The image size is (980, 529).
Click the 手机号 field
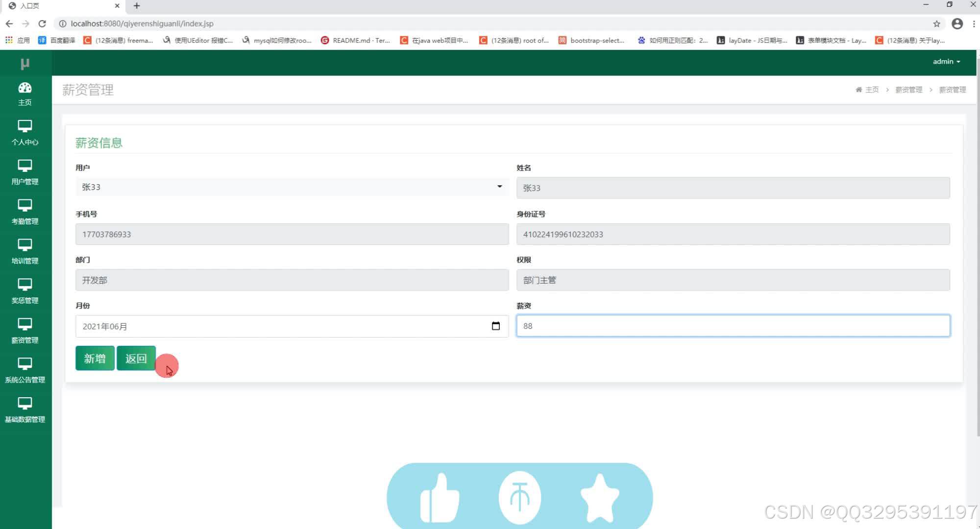point(292,234)
